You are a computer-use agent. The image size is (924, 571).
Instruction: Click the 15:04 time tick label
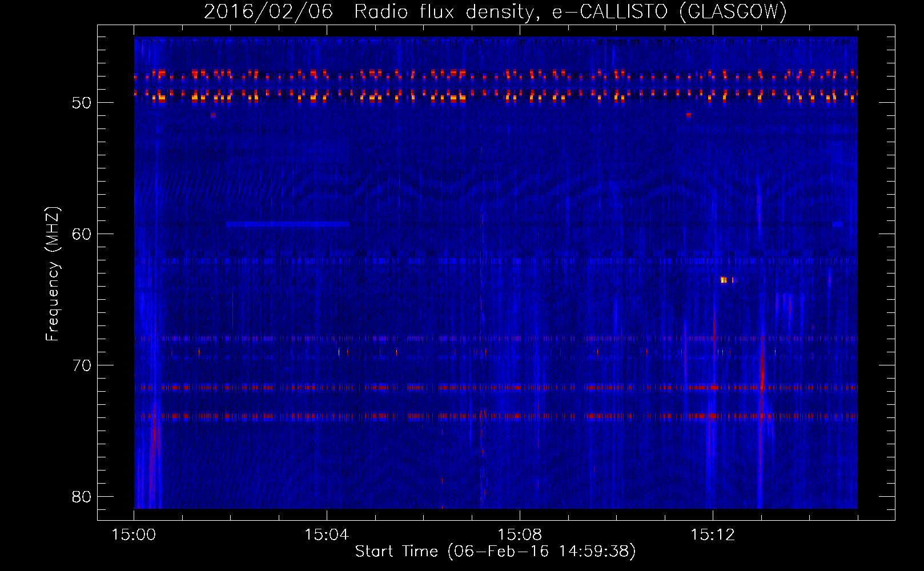(327, 535)
